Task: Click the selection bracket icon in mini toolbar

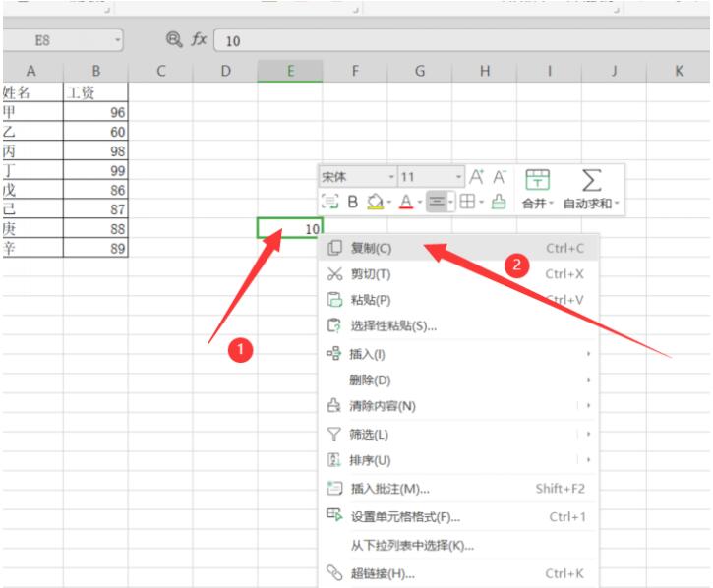Action: coord(329,201)
